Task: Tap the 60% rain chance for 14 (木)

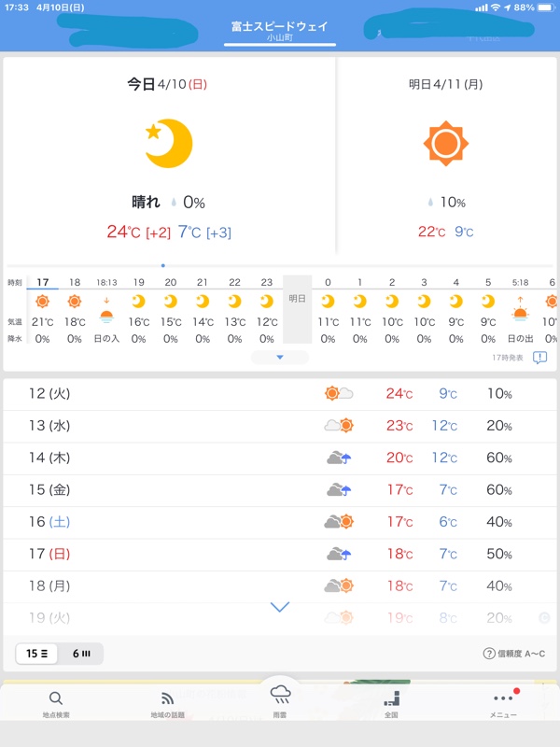Action: [x=499, y=458]
